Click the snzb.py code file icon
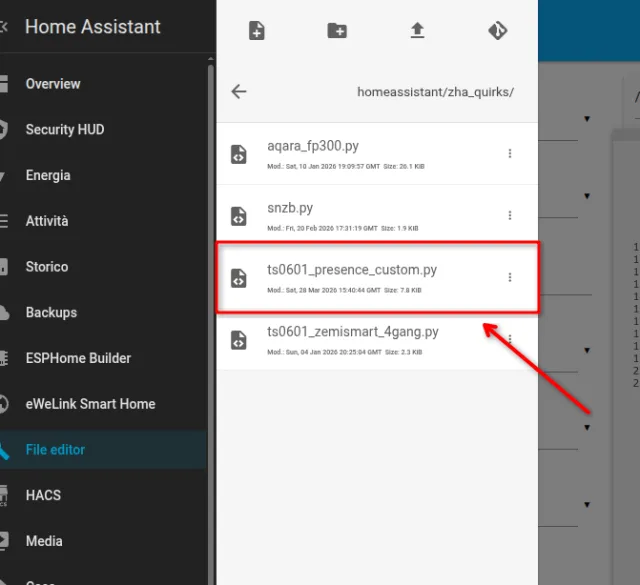Viewport: 640px width, 585px height. pos(238,216)
